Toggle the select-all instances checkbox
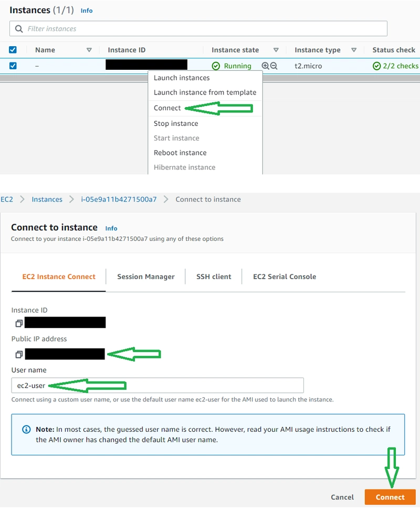This screenshot has width=420, height=510. (13, 50)
